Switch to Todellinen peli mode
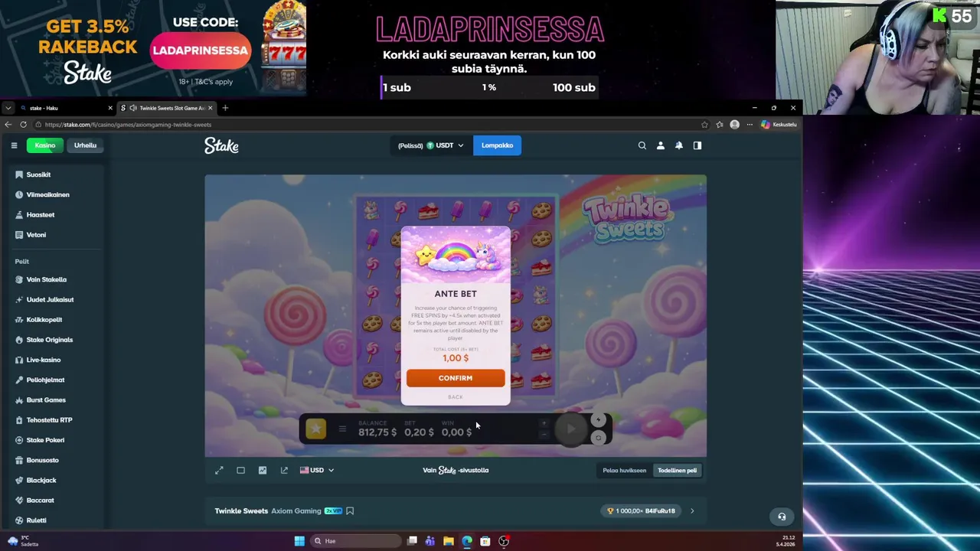 (677, 470)
